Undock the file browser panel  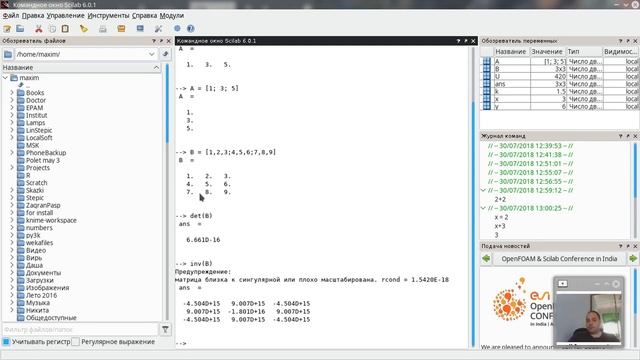[x=161, y=41]
